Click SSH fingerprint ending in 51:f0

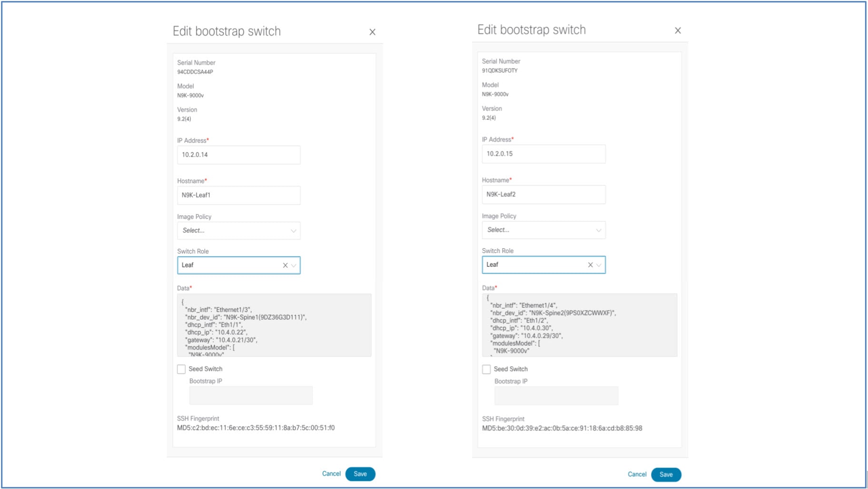(x=256, y=428)
